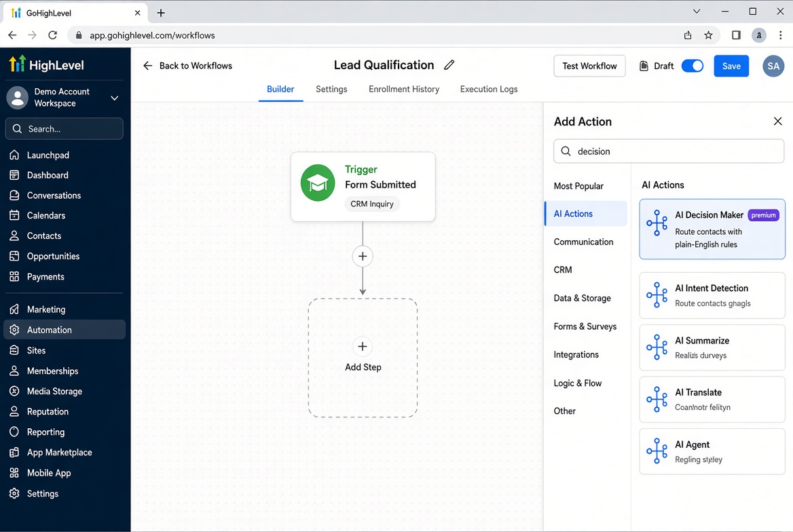Choose the AI Translate action
This screenshot has height=532, width=793.
pos(712,400)
